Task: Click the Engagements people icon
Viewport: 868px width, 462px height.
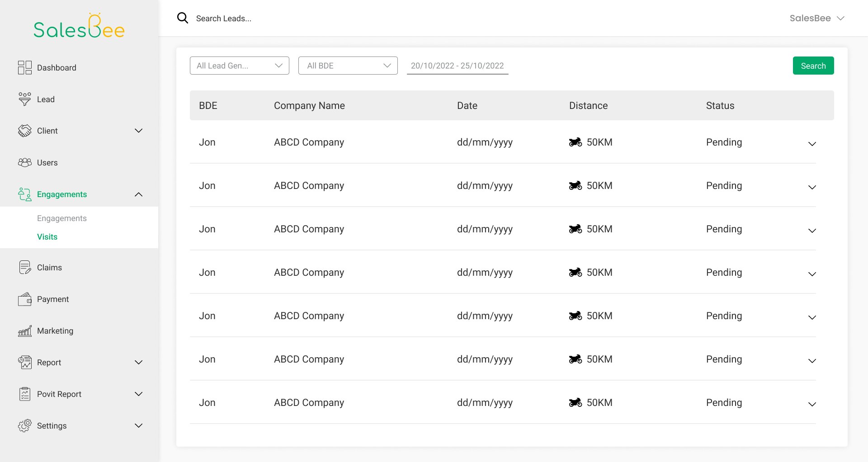Action: point(25,194)
